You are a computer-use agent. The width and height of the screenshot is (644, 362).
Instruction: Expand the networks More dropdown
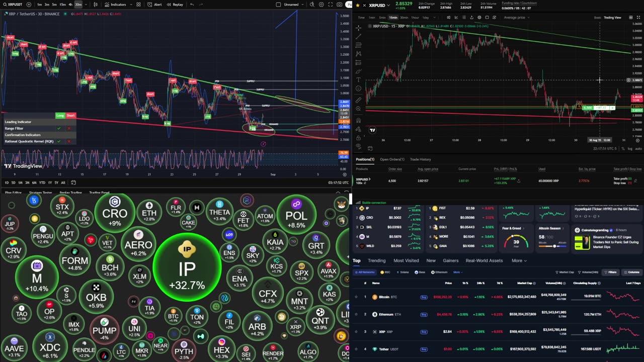tap(457, 272)
